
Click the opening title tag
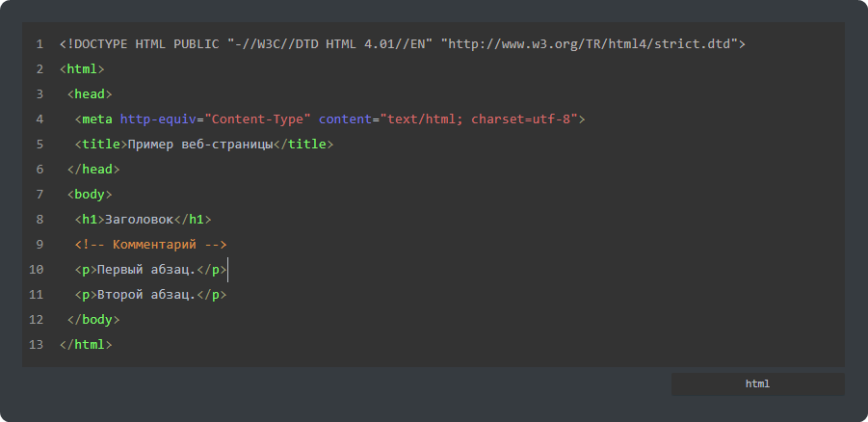(101, 144)
